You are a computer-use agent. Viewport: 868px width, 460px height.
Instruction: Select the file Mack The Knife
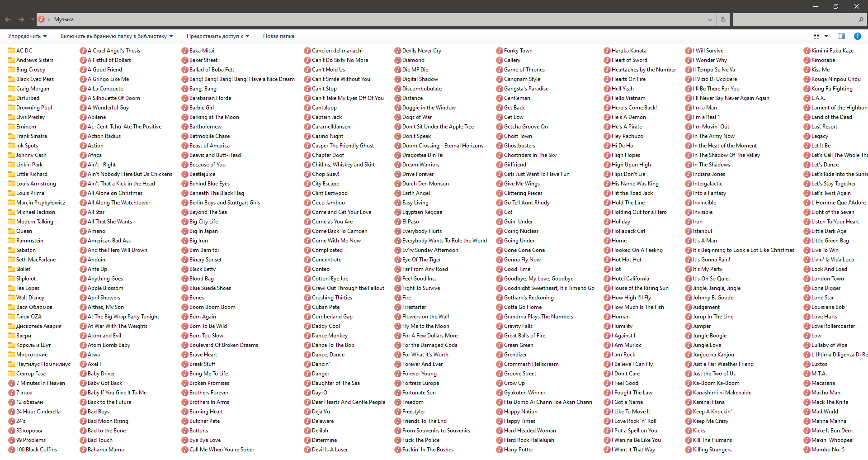[x=826, y=402]
